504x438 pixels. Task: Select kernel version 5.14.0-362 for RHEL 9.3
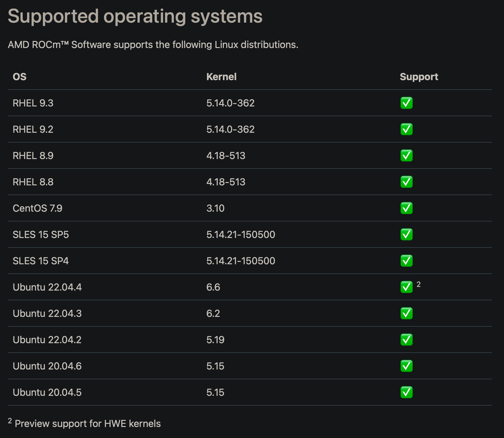pos(230,103)
